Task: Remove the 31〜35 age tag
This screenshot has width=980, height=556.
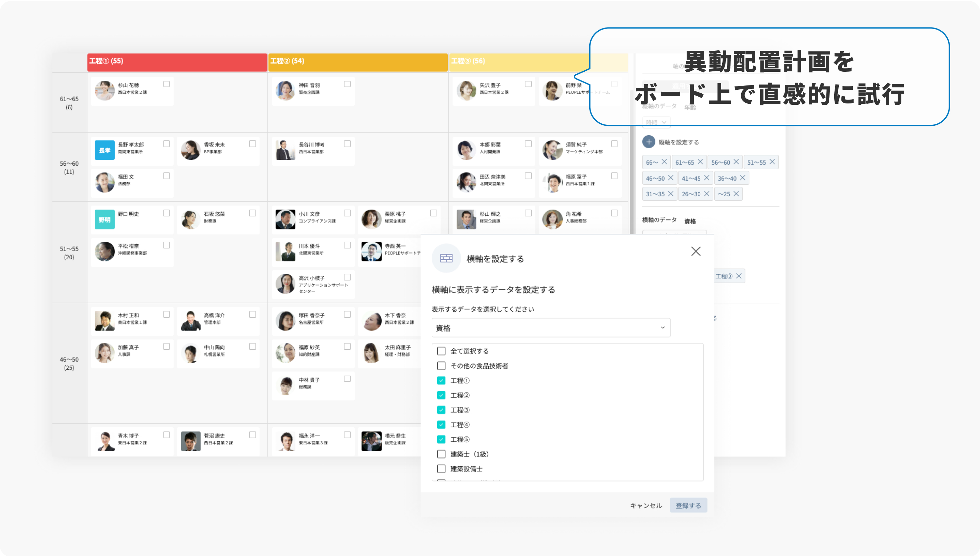Action: pos(670,194)
